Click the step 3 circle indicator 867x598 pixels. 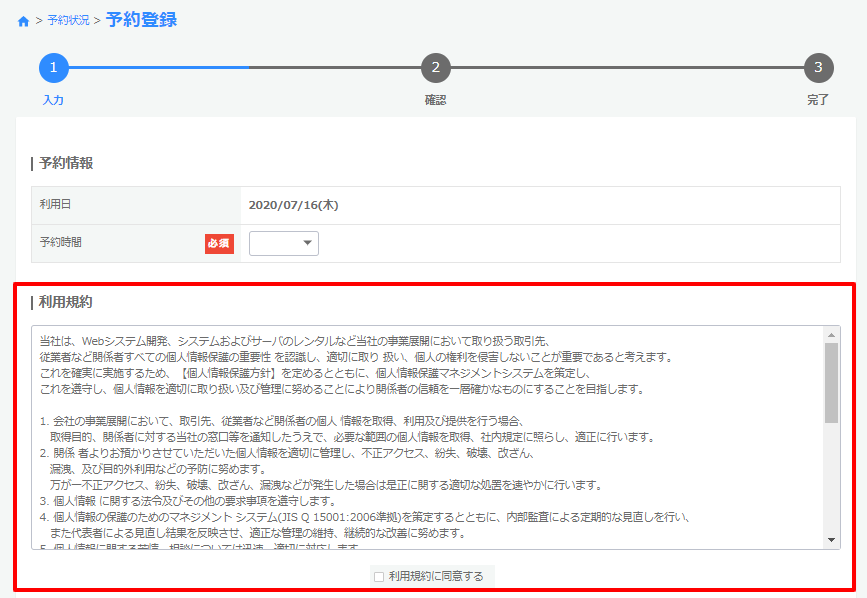[818, 68]
